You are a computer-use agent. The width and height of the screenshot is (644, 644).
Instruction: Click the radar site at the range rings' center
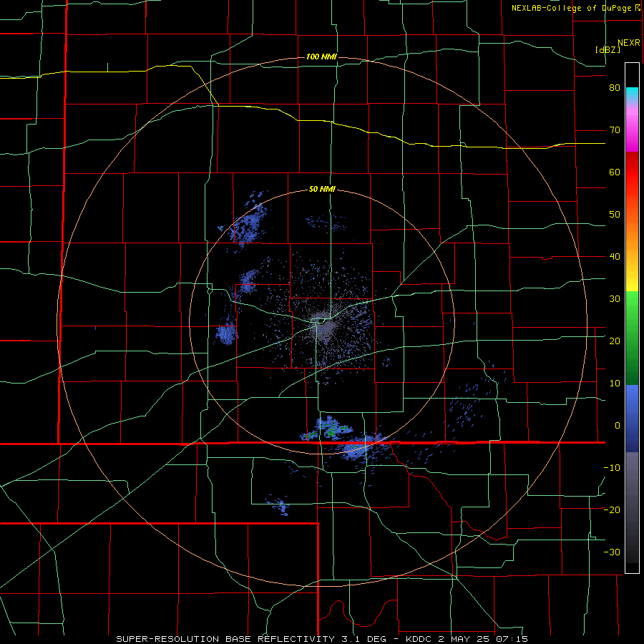click(323, 322)
